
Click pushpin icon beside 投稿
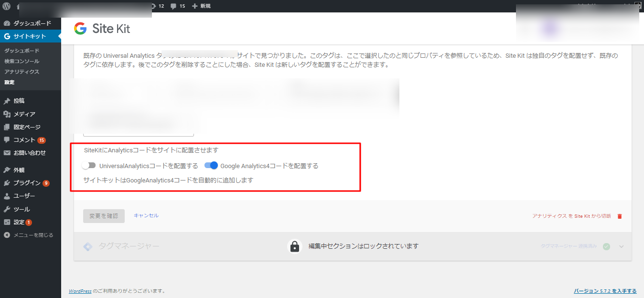tap(7, 101)
